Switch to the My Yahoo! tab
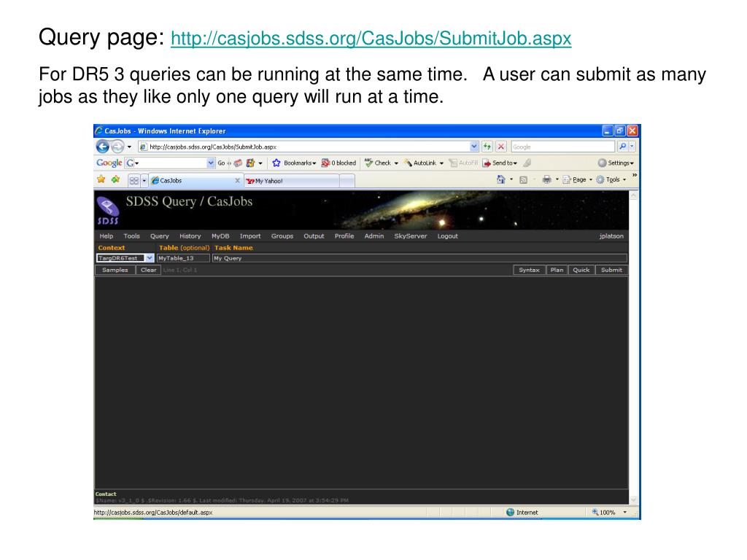Image resolution: width=747 pixels, height=560 pixels. (x=292, y=181)
